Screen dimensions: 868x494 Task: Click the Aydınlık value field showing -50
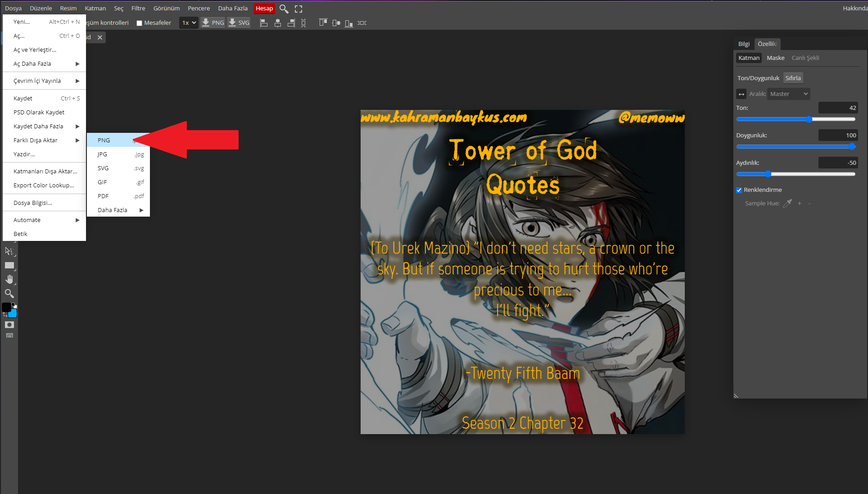838,163
